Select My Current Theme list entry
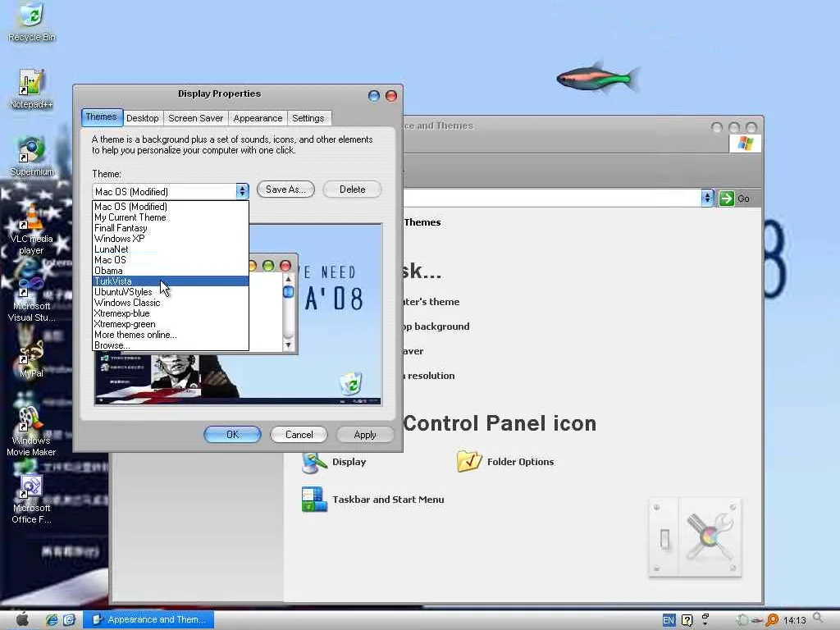The height and width of the screenshot is (630, 840). pos(171,217)
